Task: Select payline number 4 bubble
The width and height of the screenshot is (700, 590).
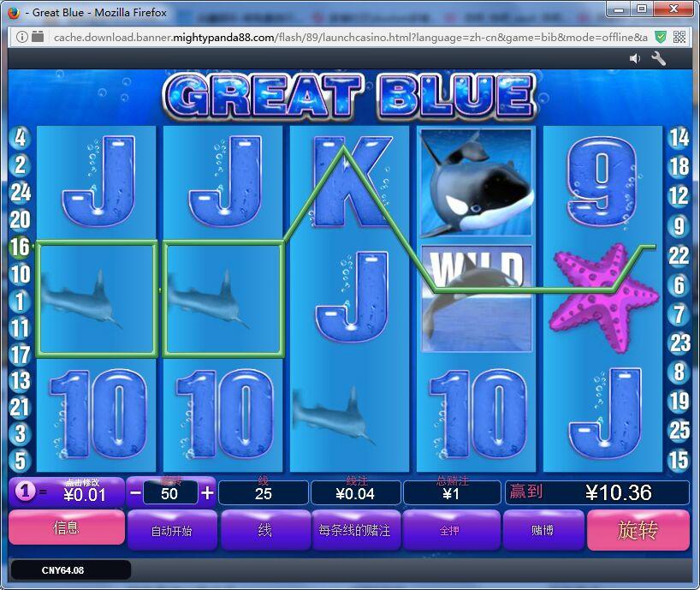Action: pos(20,137)
